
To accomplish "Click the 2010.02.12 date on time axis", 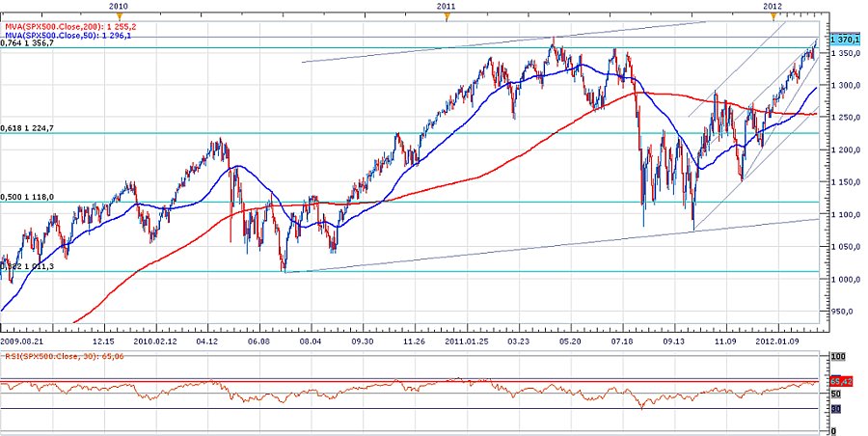I will tap(155, 341).
